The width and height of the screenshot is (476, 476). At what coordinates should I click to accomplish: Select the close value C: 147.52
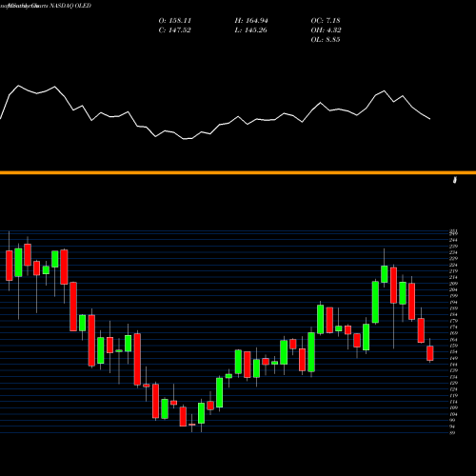click(174, 30)
